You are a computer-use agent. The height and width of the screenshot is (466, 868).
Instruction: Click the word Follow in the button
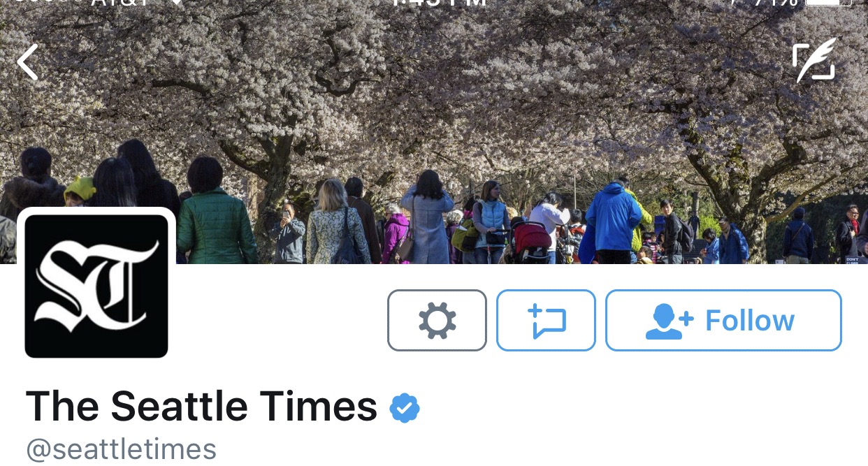(750, 321)
